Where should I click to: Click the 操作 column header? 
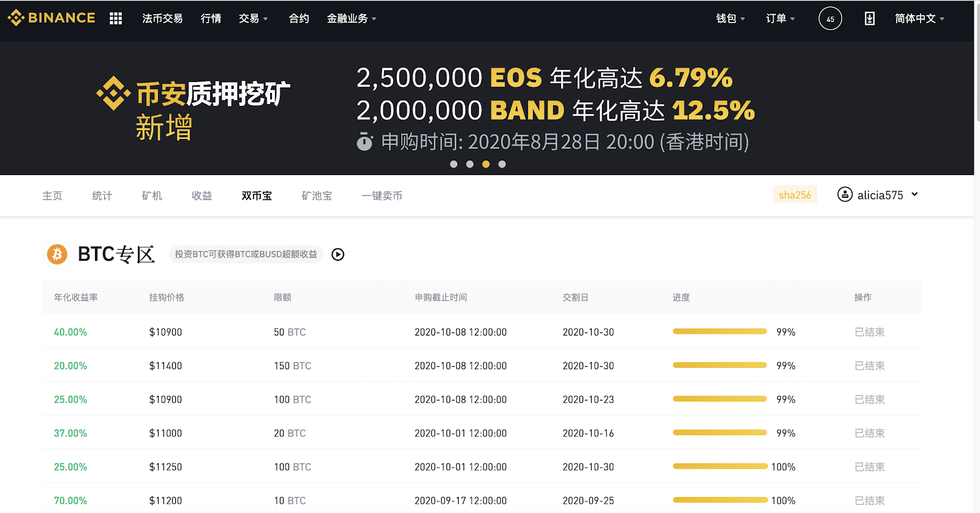pos(863,298)
